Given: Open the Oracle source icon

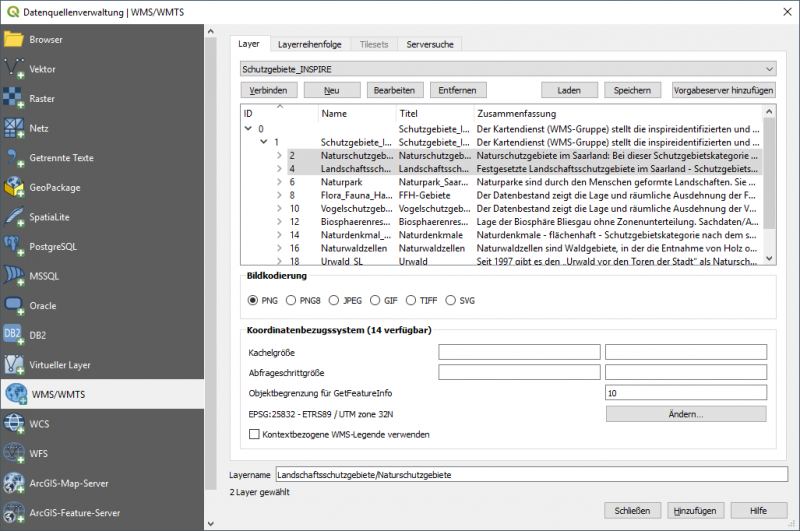Looking at the screenshot, I should [x=14, y=306].
